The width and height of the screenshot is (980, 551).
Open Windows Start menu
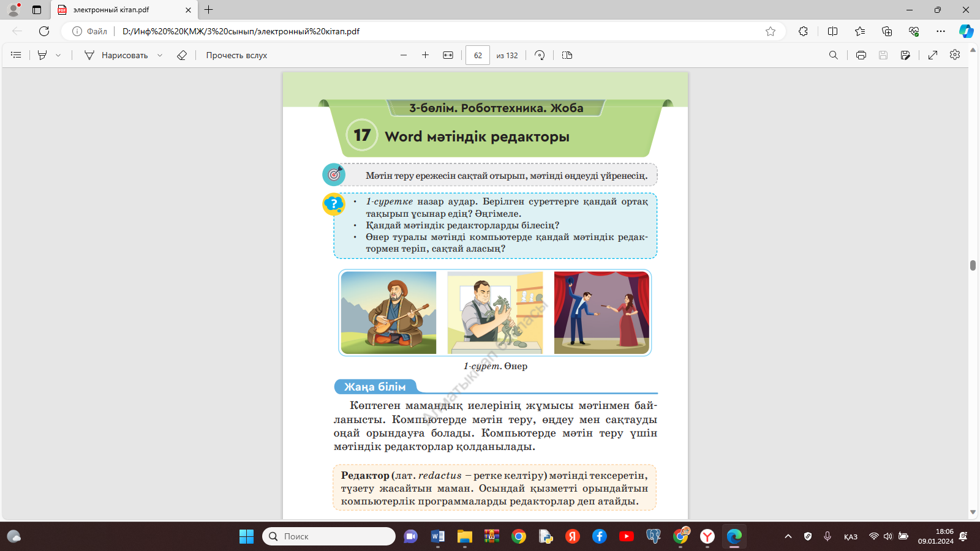(x=247, y=536)
